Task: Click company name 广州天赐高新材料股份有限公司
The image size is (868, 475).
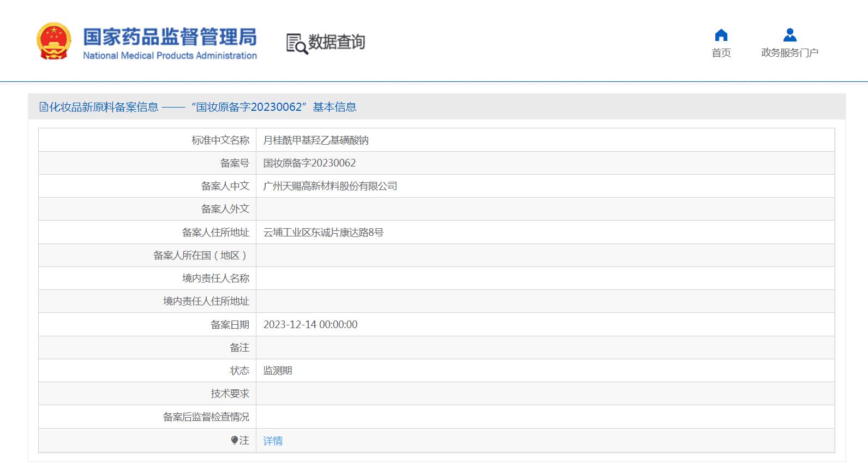Action: 330,186
